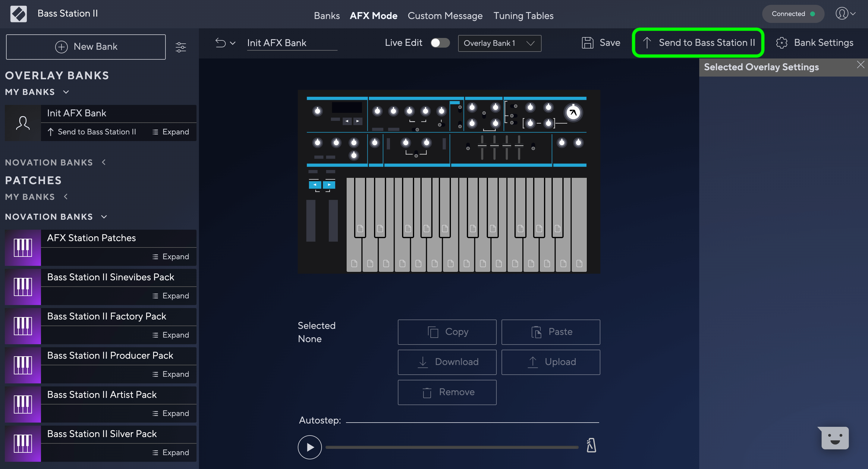This screenshot has width=868, height=469.
Task: Click the metronome icon beside autostep slider
Action: [x=591, y=445]
